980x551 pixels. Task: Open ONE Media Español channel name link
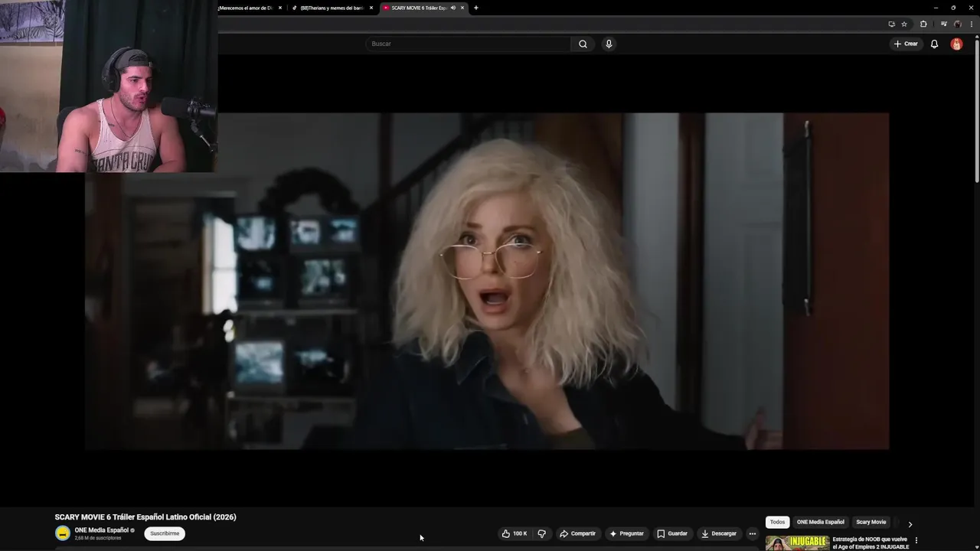click(x=101, y=530)
